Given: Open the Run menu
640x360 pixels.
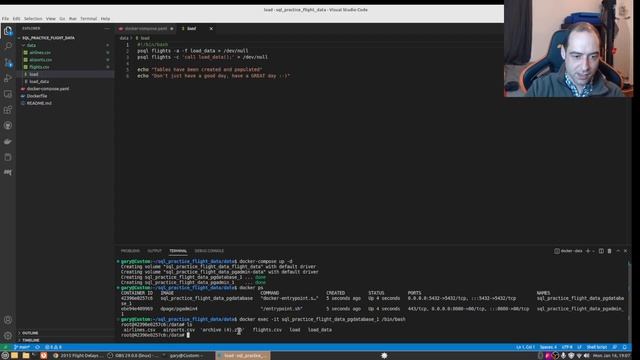Looking at the screenshot, I should pyautogui.click(x=73, y=19).
